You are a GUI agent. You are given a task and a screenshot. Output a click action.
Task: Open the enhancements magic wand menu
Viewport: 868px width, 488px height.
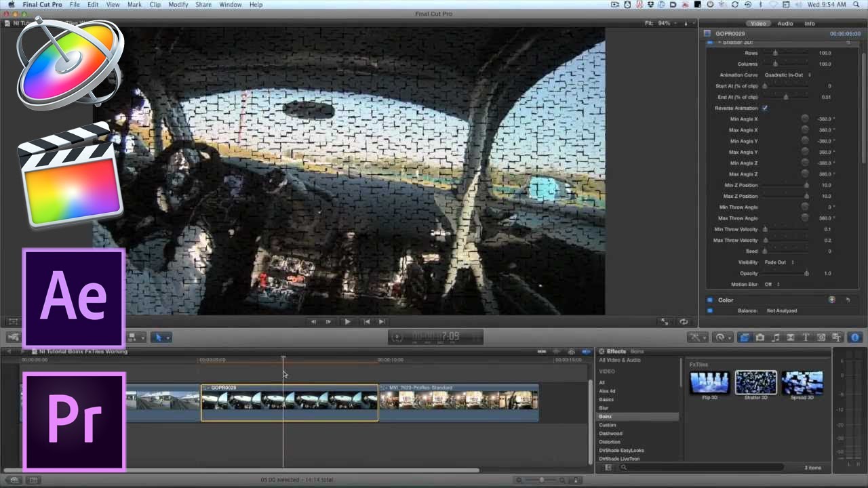click(x=696, y=337)
